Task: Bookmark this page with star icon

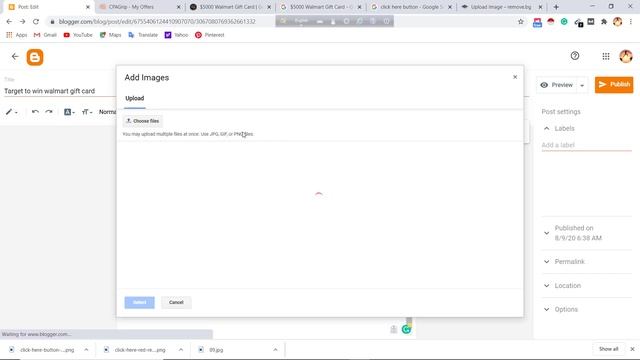Action: [521, 22]
